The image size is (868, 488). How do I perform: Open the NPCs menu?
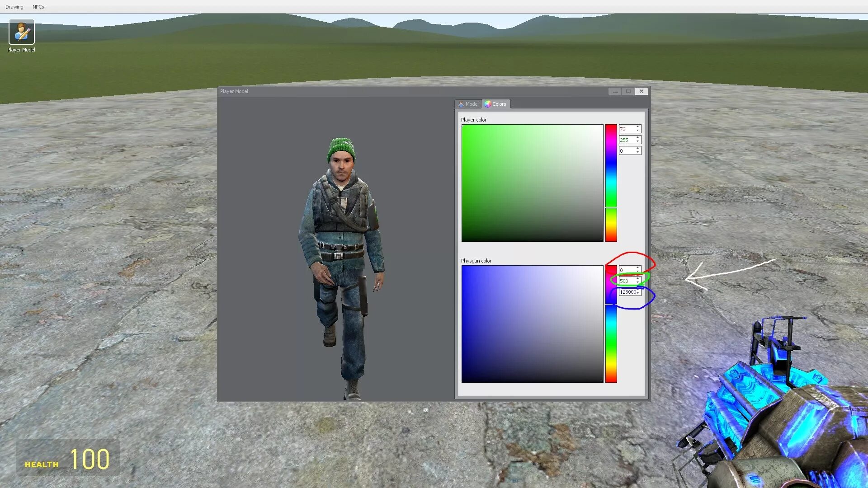coord(38,7)
